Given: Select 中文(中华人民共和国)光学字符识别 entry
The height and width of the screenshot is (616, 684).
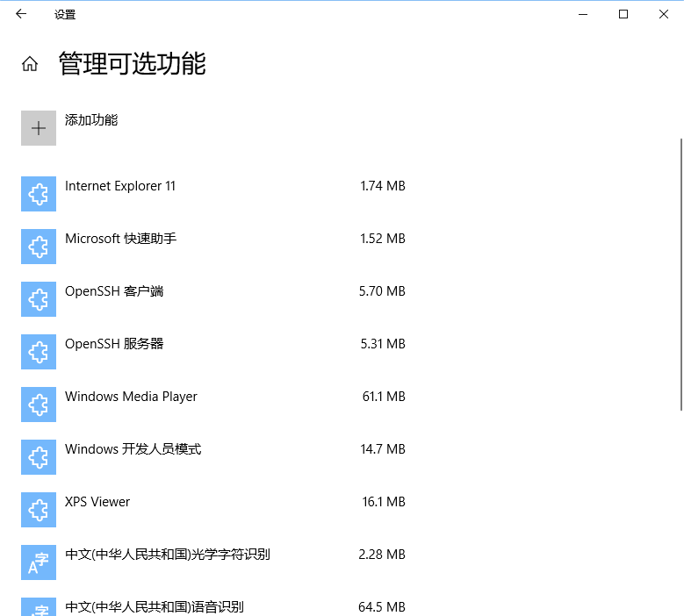Looking at the screenshot, I should point(168,555).
